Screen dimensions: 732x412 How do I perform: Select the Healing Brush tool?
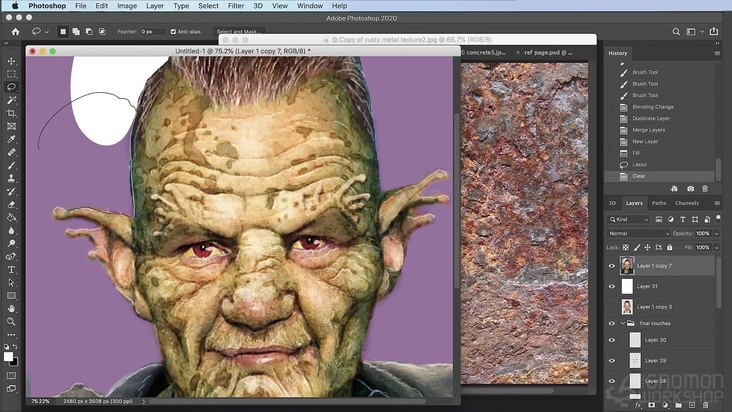tap(11, 152)
